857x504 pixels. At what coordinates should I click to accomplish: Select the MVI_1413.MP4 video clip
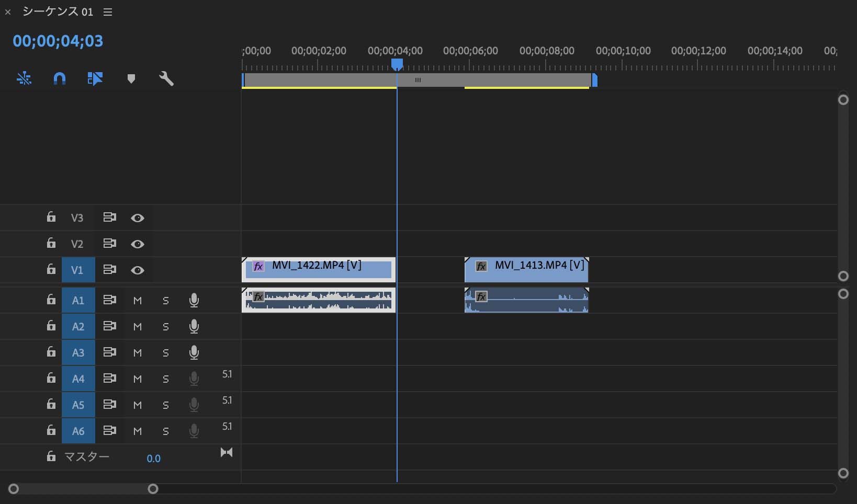point(527,270)
